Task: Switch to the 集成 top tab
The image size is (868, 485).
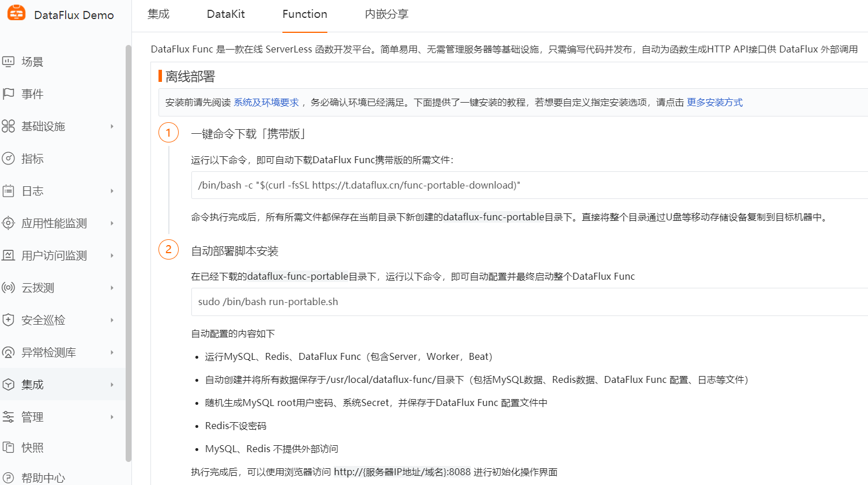Action: [x=158, y=14]
